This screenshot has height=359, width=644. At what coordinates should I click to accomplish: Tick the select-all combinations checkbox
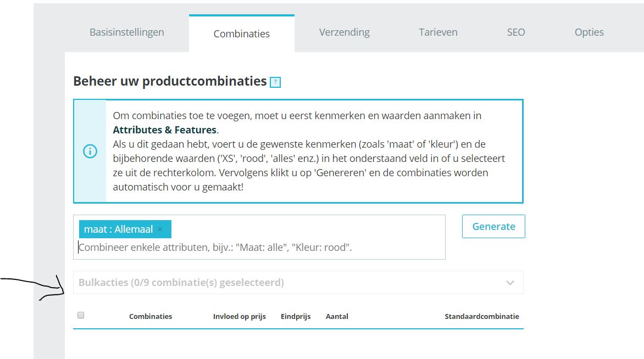(x=81, y=315)
